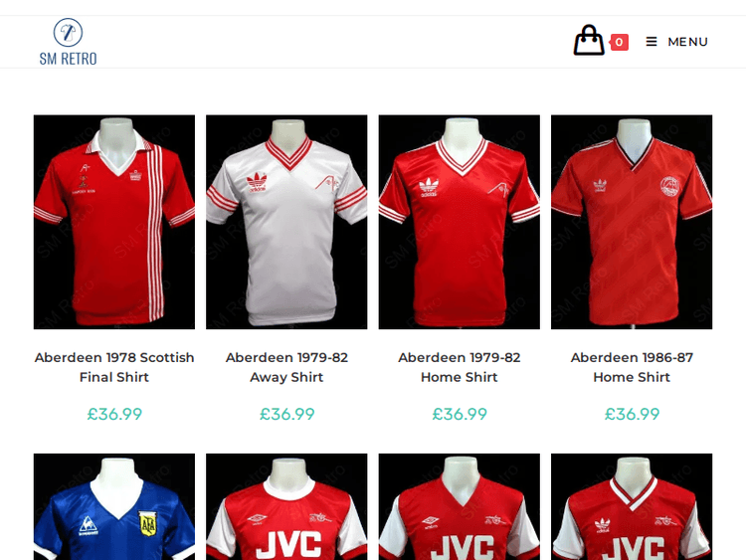Screen dimensions: 746x560
Task: Open the second-row JVC shirt, fourth column
Action: [632, 507]
